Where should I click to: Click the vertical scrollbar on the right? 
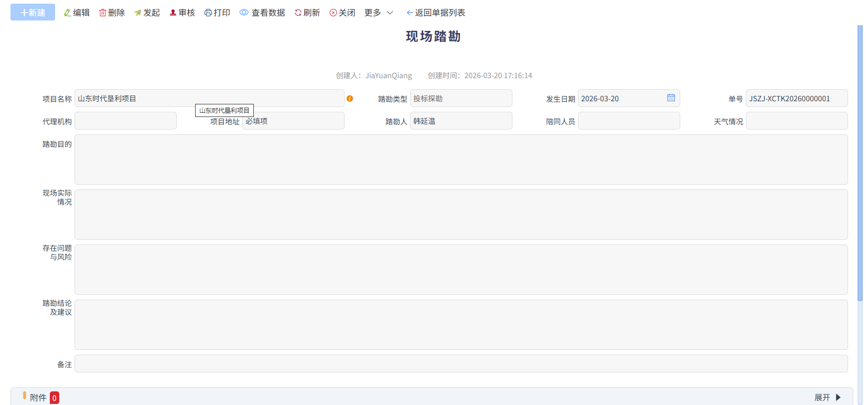coord(860,163)
